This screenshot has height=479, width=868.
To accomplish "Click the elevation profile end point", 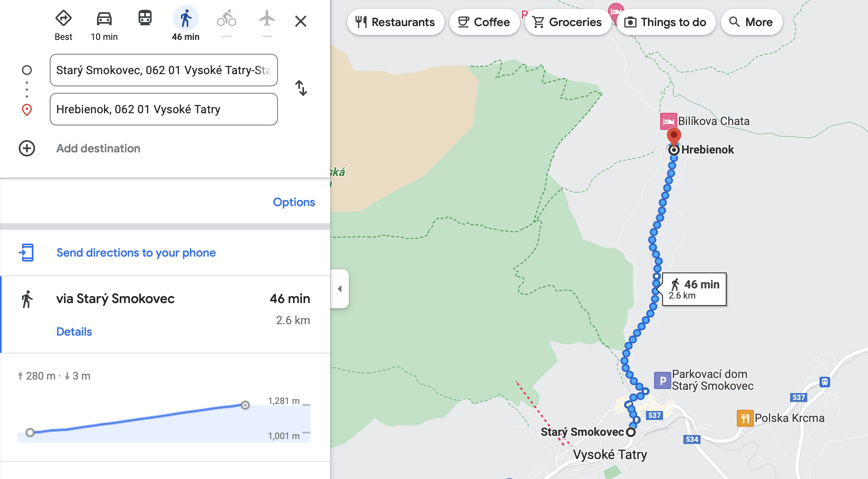I will coord(245,405).
